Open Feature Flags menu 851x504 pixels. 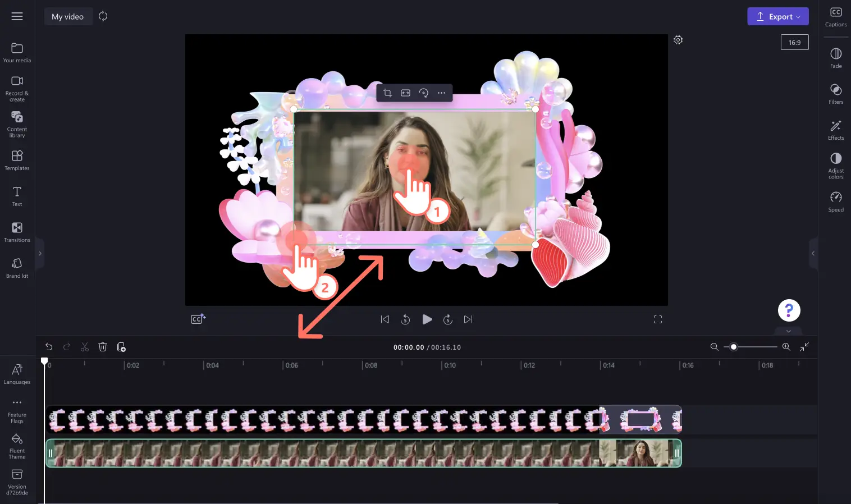pos(17,411)
